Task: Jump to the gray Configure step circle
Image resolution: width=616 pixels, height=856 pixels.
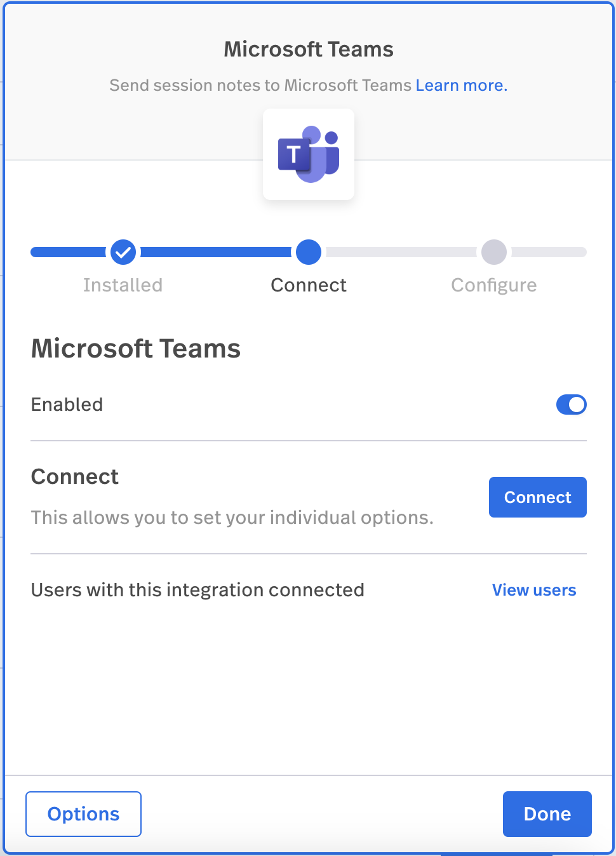Action: coord(494,252)
